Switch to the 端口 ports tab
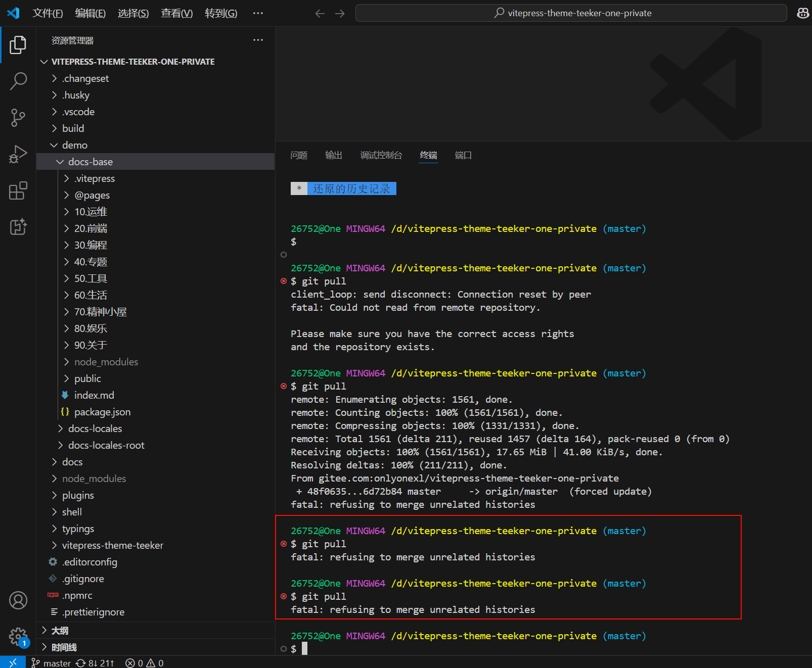The width and height of the screenshot is (812, 668). (x=464, y=155)
